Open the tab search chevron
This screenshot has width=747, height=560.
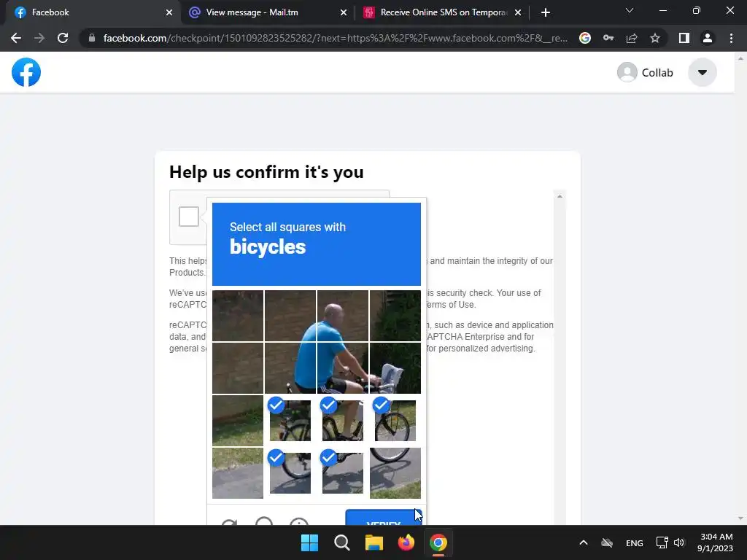(630, 10)
